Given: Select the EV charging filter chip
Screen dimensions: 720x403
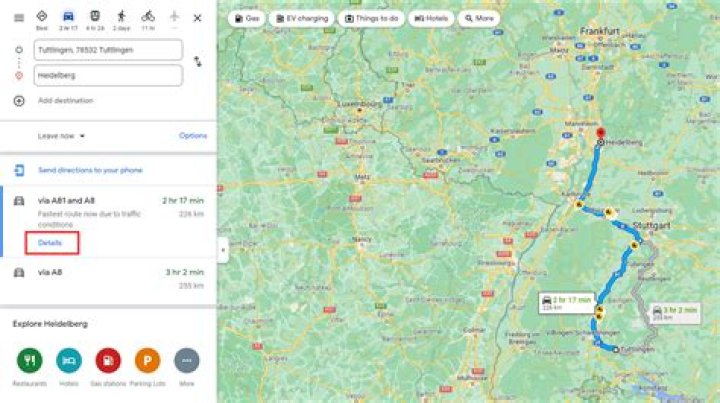Looking at the screenshot, I should point(302,18).
